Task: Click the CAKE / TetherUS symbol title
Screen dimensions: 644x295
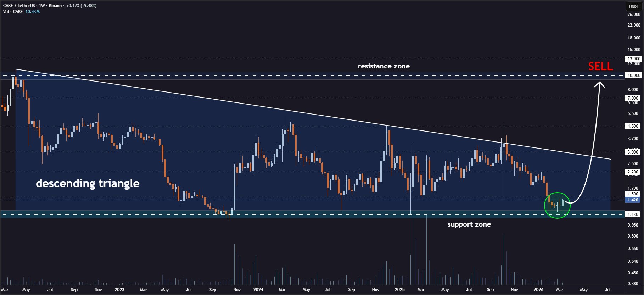Action: (x=19, y=6)
